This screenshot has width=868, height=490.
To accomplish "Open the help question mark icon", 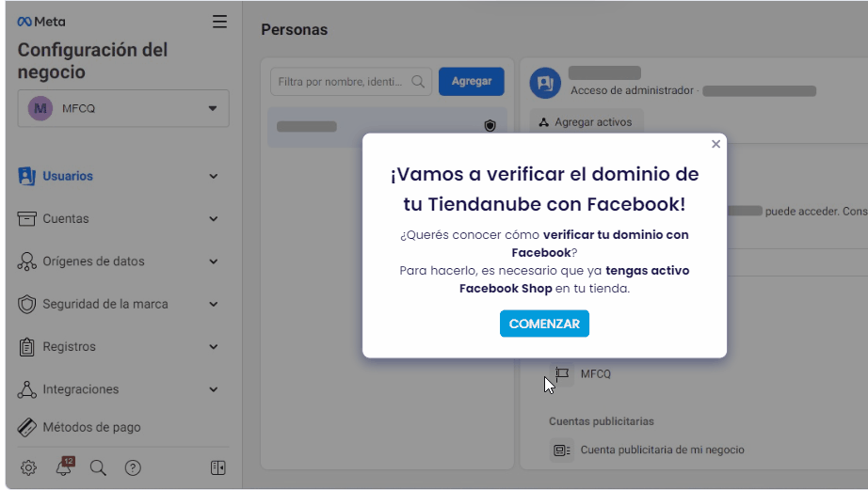I will pyautogui.click(x=133, y=467).
